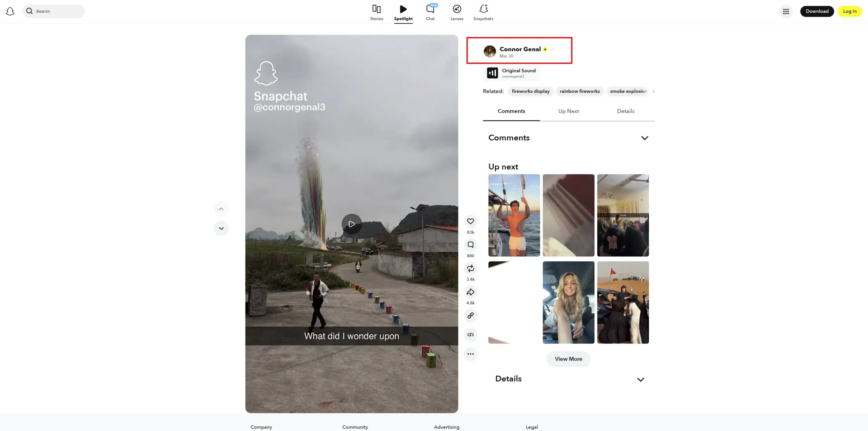
Task: Click the Related: label
Action: (x=493, y=91)
